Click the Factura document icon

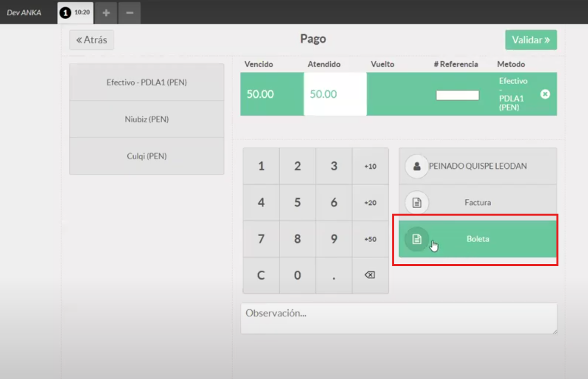coord(417,202)
